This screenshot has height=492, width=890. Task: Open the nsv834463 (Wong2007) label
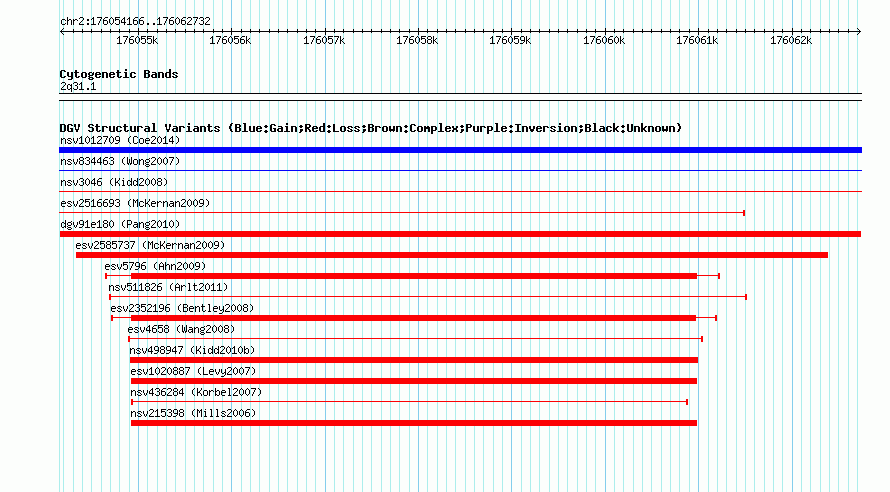coord(120,161)
